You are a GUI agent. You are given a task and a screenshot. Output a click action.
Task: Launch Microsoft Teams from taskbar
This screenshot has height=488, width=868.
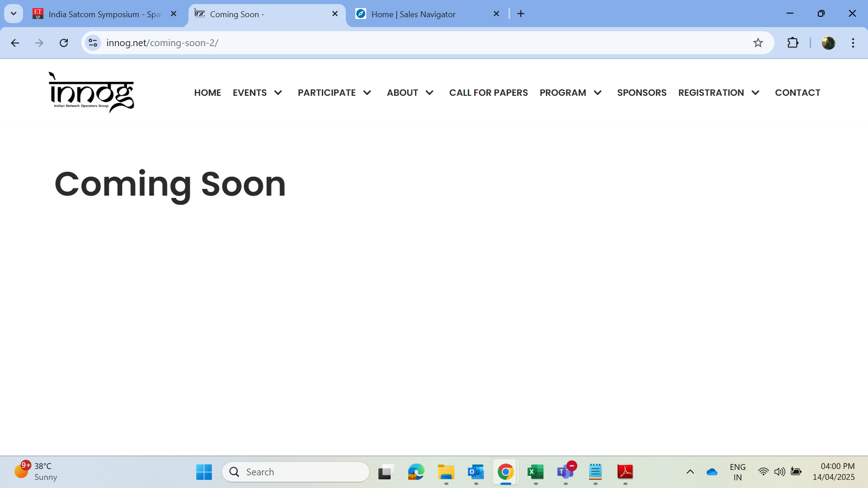pyautogui.click(x=565, y=472)
